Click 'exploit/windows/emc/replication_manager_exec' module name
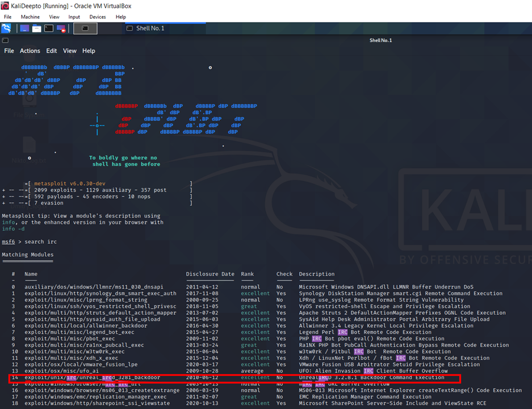 95,397
